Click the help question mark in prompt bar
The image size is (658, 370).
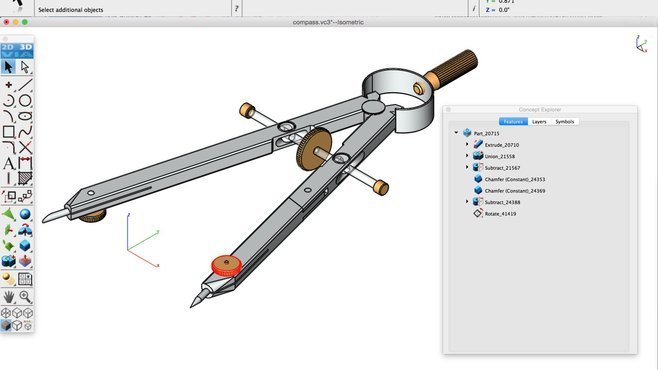click(x=237, y=8)
